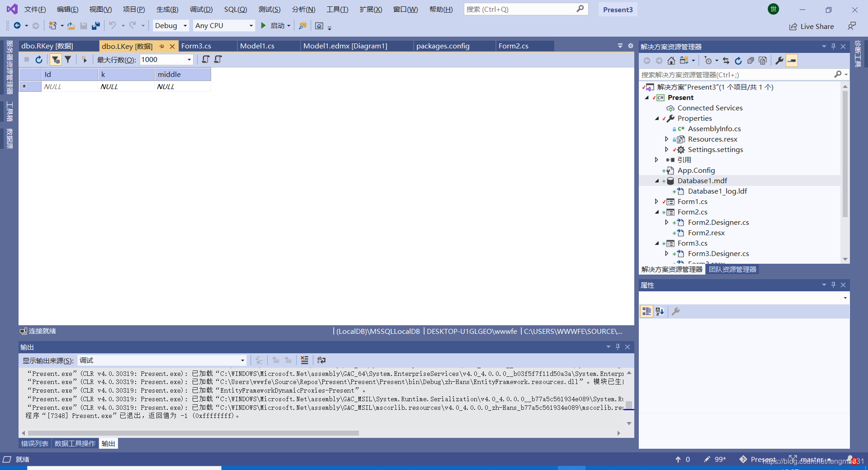This screenshot has height=470, width=868.
Task: Toggle Word Wrap in Output panel
Action: 321,360
